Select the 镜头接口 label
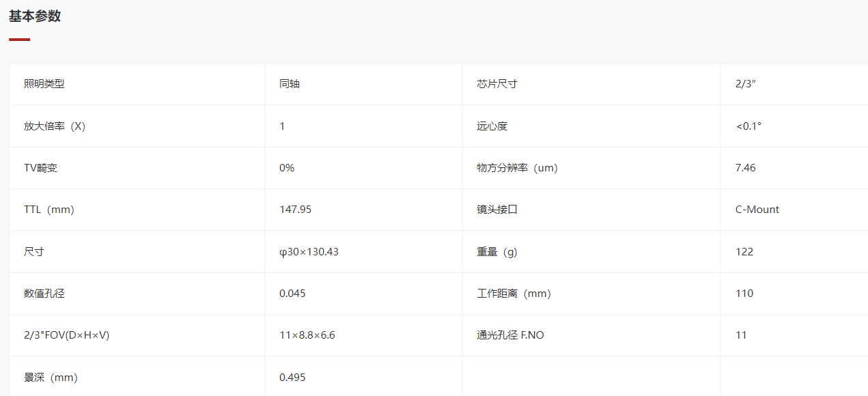Screen dimensions: 868x396 tap(497, 210)
